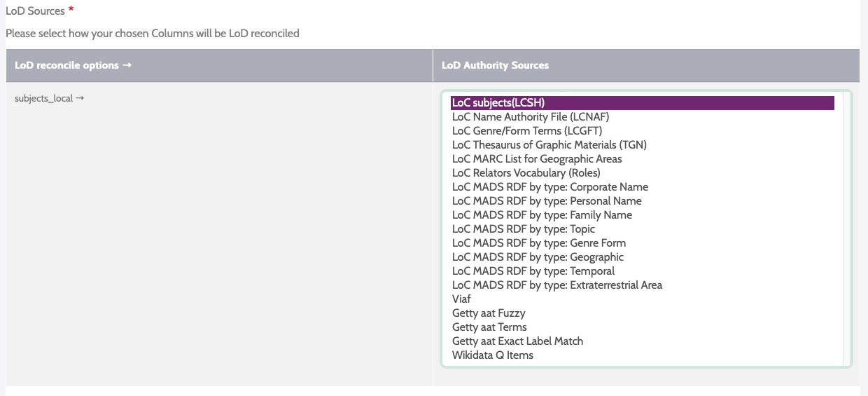Choose LoC Relators Vocabulary (Roles)
The image size is (868, 396).
coord(526,173)
